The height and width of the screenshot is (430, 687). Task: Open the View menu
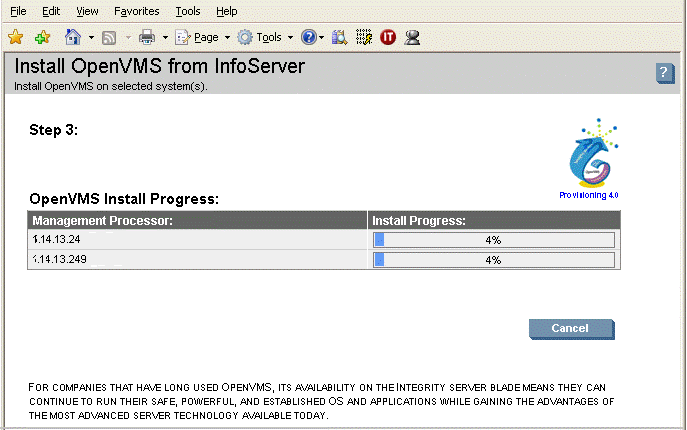click(87, 11)
